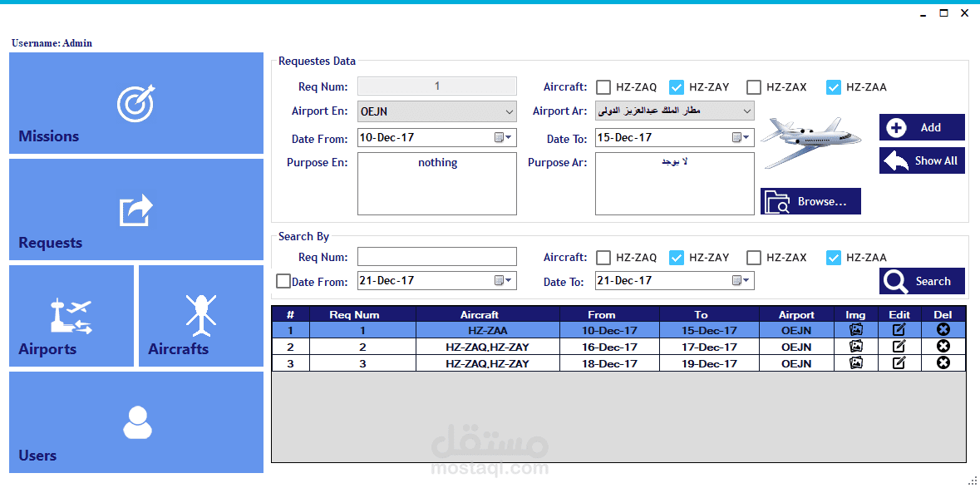Check HZ-ZAQ in Search By section
This screenshot has width=980, height=488.
[x=603, y=257]
